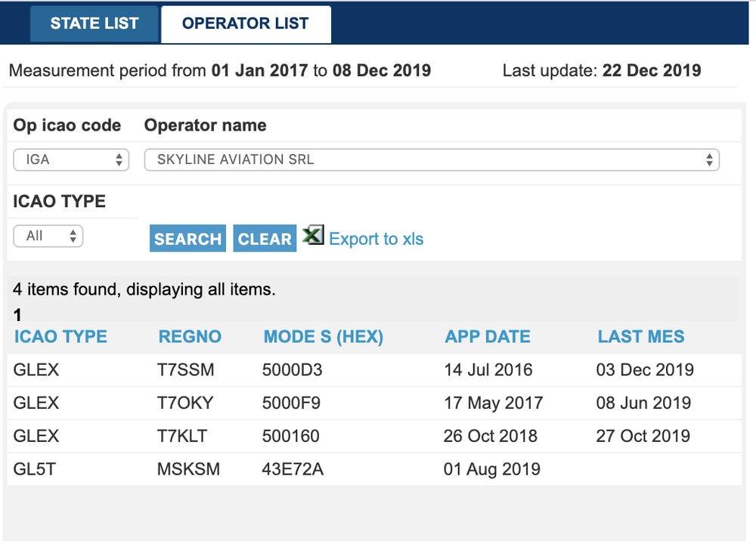Click app date 01 Aug 2019
The image size is (756, 547).
pos(492,469)
